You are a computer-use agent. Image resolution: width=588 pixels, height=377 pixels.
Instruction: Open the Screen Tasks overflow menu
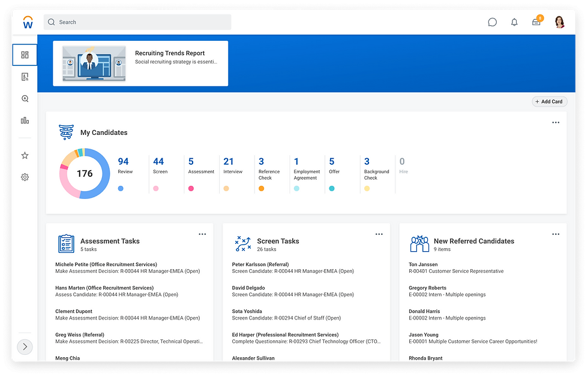(379, 234)
